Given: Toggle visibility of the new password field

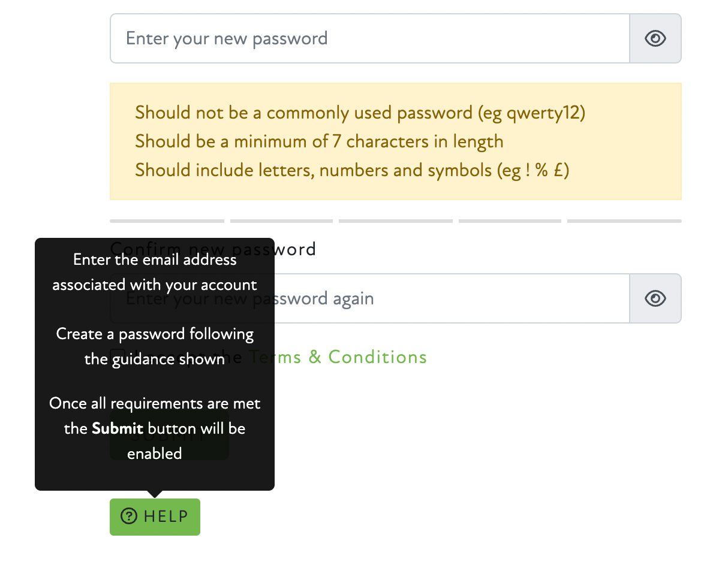Looking at the screenshot, I should click(655, 39).
